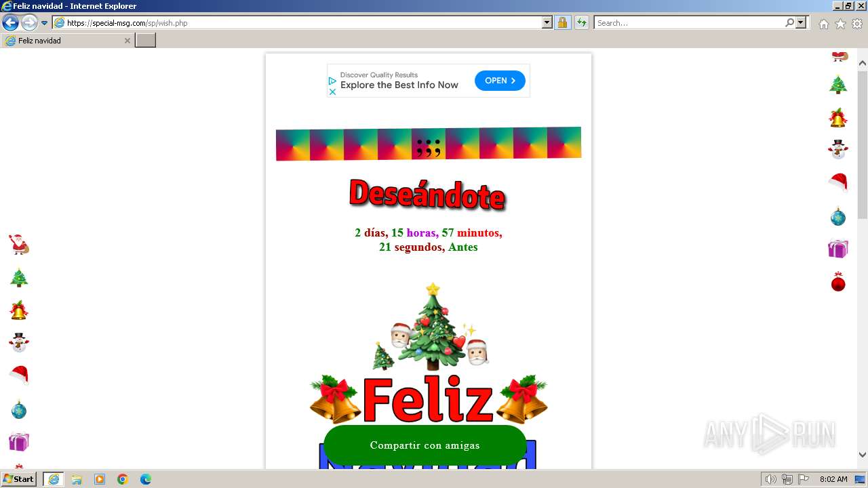Open the security lock report icon
Screen dimensions: 868x488
(562, 22)
